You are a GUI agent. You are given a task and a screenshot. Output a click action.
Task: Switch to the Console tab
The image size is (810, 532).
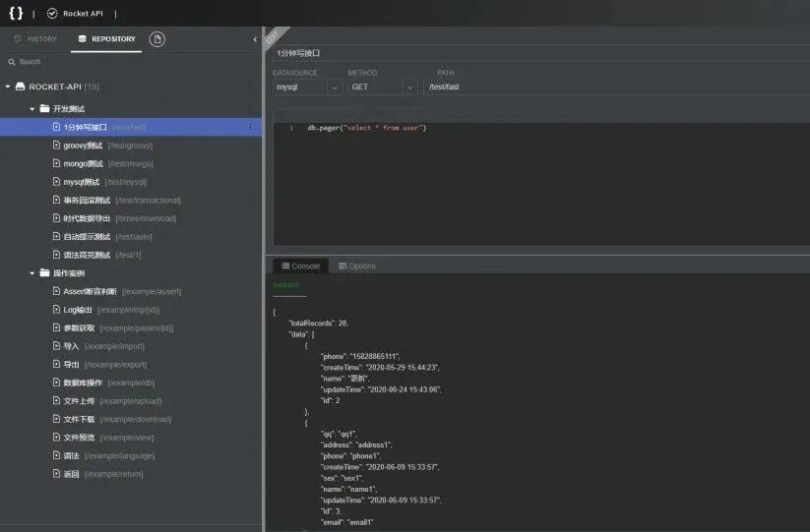point(300,266)
